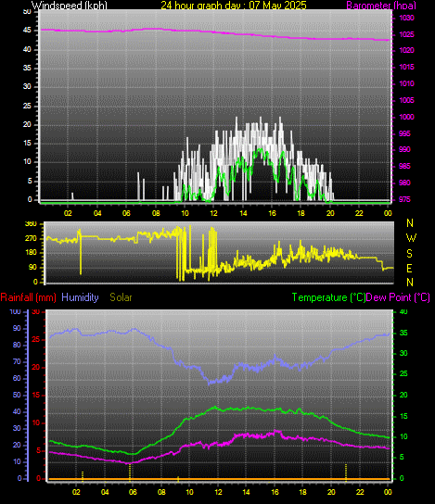Click the Humidity legend label

[x=80, y=297]
